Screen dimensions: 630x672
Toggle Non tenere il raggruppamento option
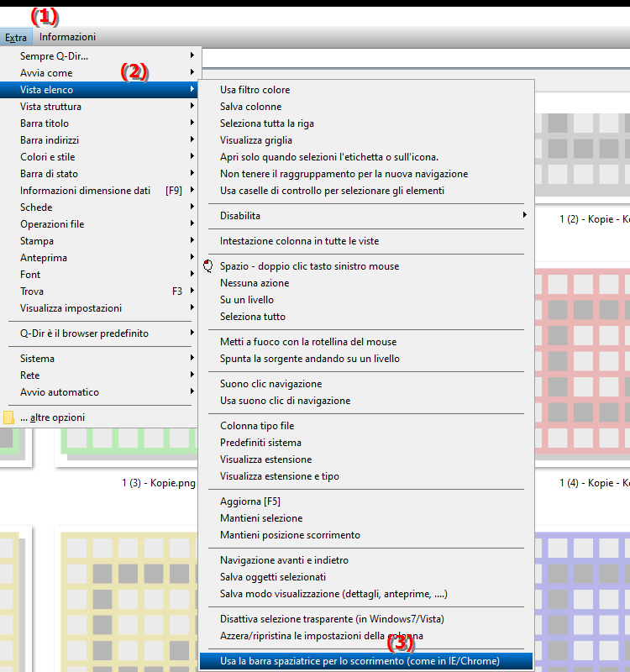pyautogui.click(x=366, y=174)
